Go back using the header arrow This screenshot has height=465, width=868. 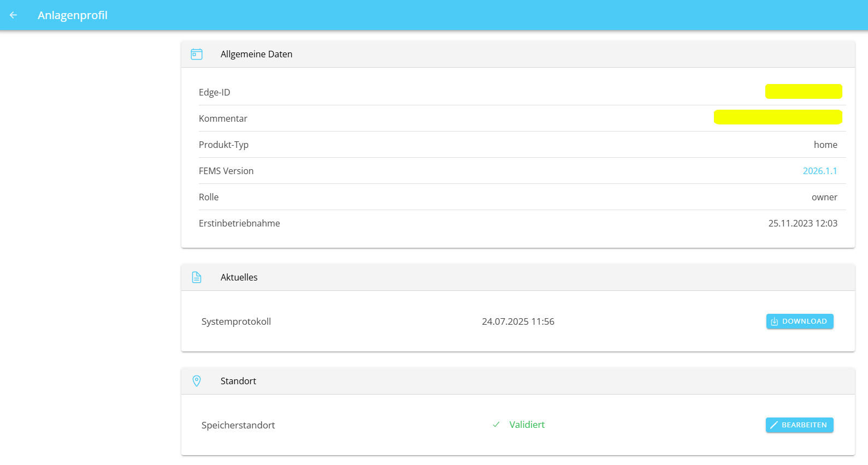(14, 15)
